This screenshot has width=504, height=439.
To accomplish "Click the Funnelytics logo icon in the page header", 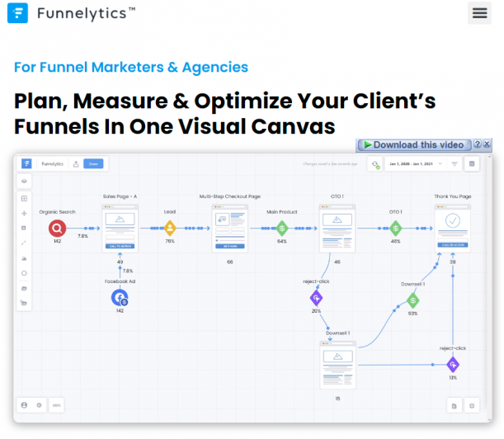I will 17,13.
